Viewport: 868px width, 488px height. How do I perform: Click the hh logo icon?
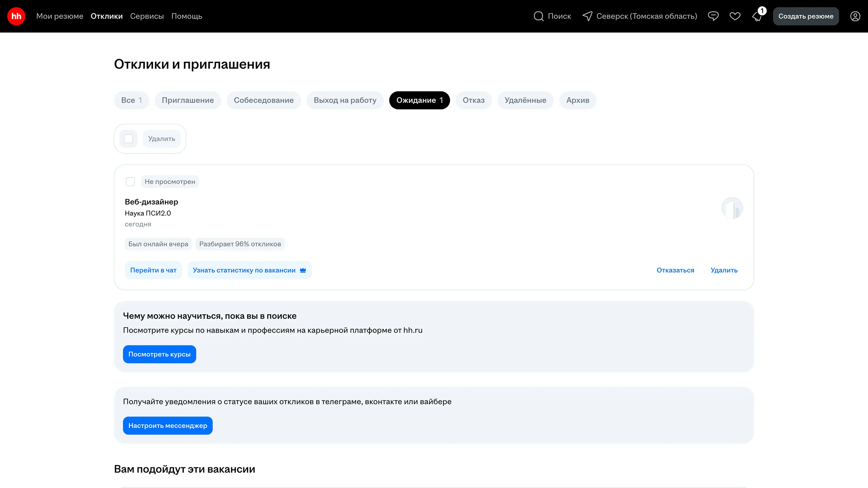click(16, 16)
